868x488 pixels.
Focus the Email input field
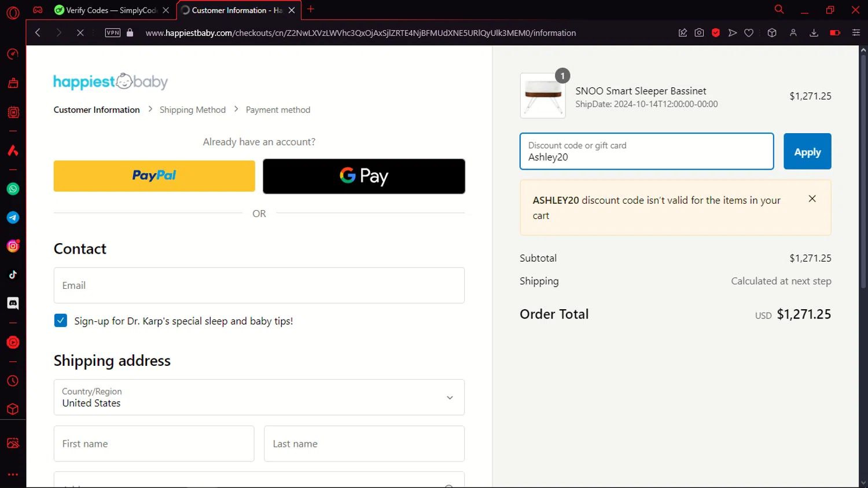coord(259,285)
